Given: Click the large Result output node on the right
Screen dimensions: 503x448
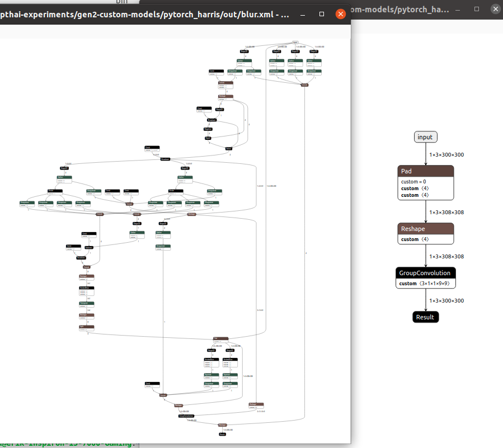Looking at the screenshot, I should tap(425, 317).
